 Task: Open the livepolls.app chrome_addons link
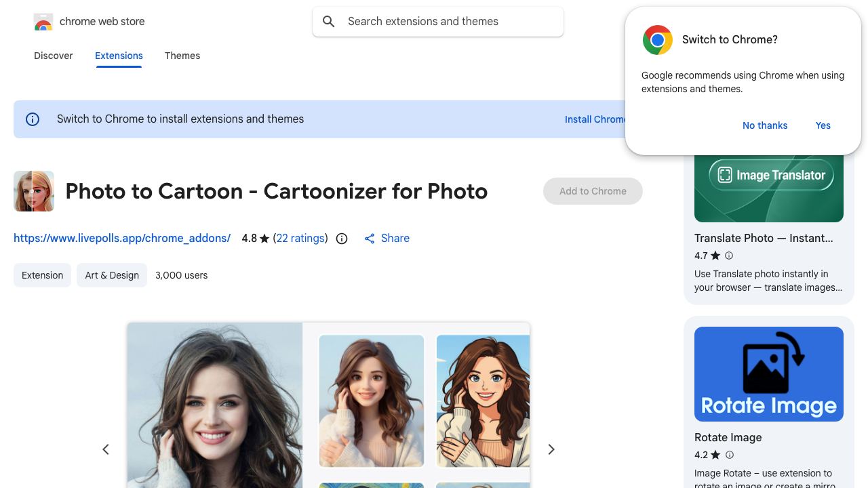tap(122, 239)
